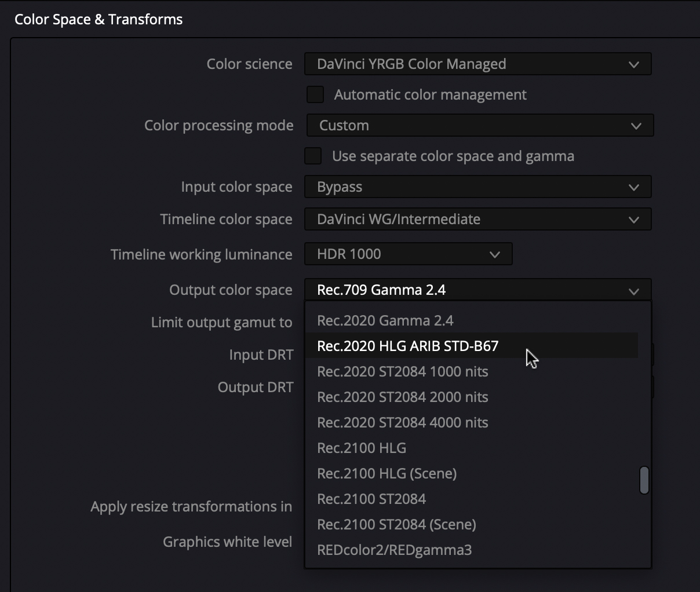Viewport: 700px width, 592px height.
Task: Click the Limit output gamut to label
Action: [221, 322]
